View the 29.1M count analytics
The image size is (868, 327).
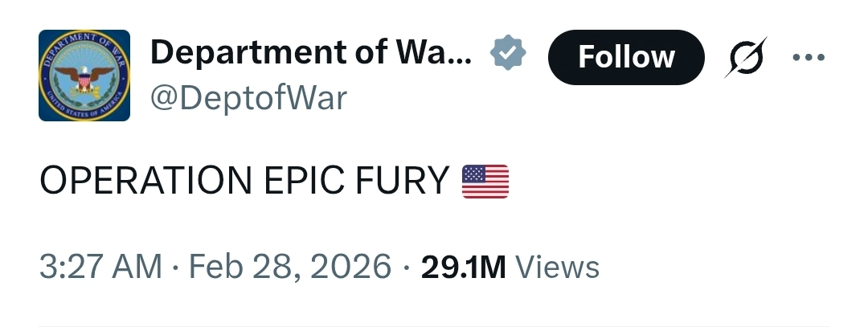tap(464, 267)
